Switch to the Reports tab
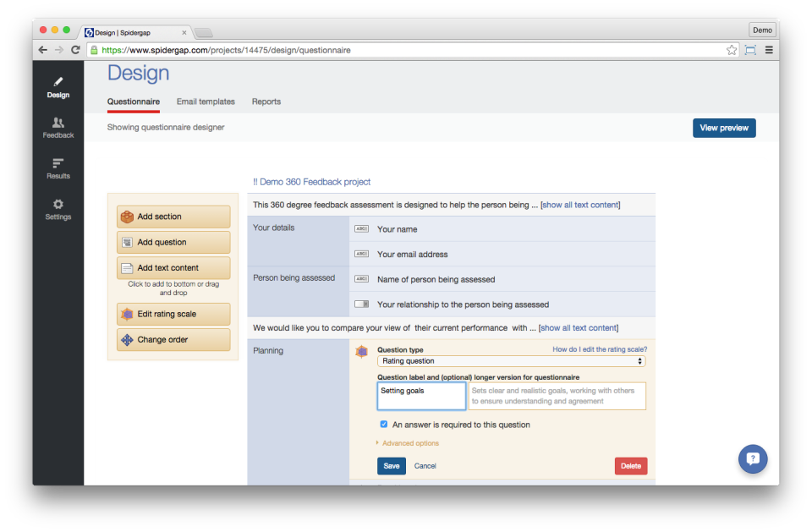Image resolution: width=812 pixels, height=532 pixels. (266, 101)
